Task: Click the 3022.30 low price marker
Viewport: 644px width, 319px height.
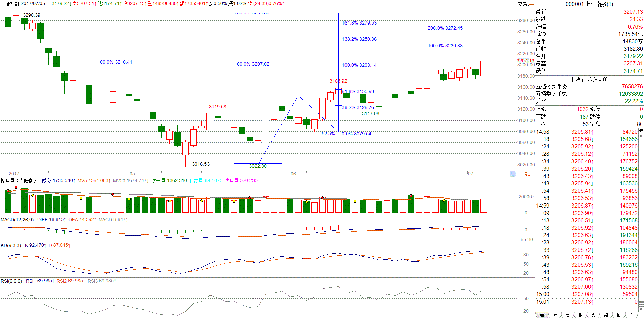Action: tap(258, 166)
